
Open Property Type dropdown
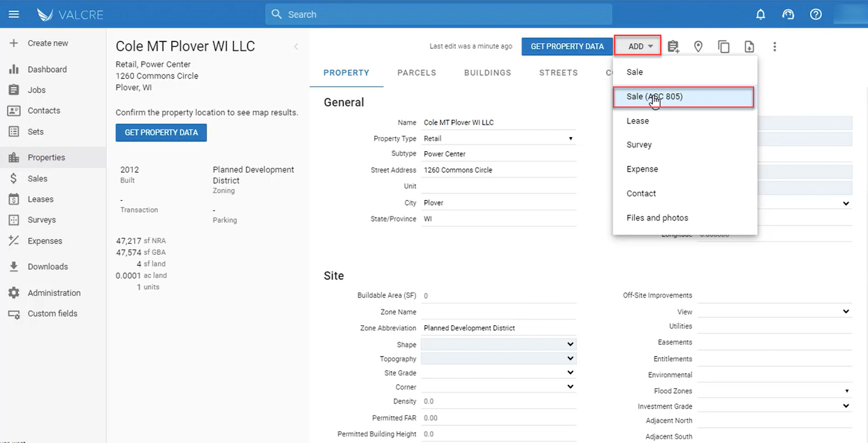[499, 139]
